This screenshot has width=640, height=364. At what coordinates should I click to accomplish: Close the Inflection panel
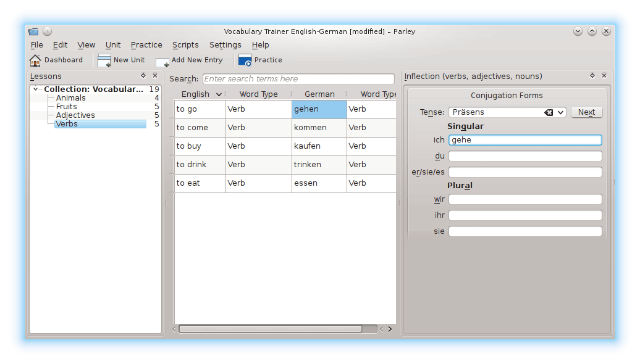click(x=604, y=76)
